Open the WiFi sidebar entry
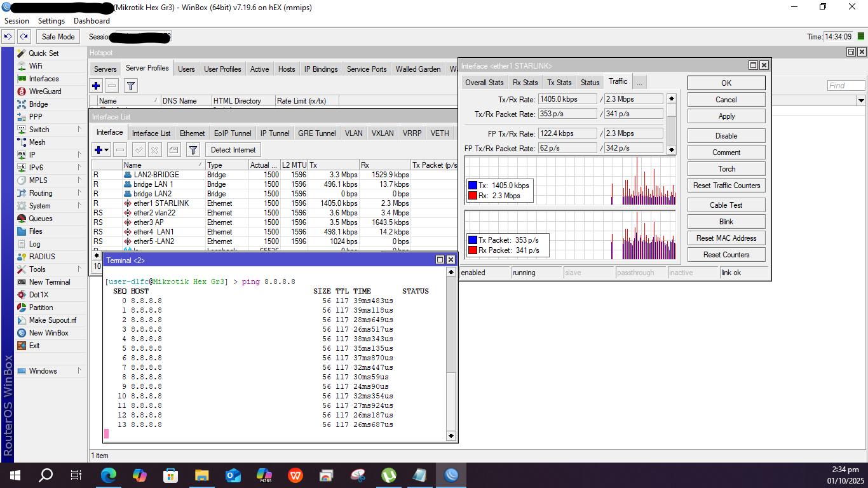Screen dimensions: 868x488 tap(36, 66)
